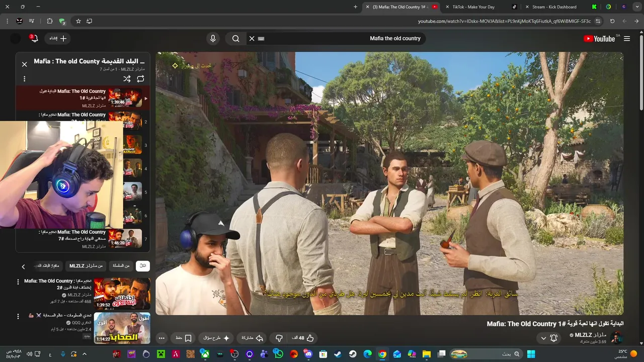The image size is (644, 362).
Task: Open options for the QQQ suggested video
Action: click(x=18, y=316)
